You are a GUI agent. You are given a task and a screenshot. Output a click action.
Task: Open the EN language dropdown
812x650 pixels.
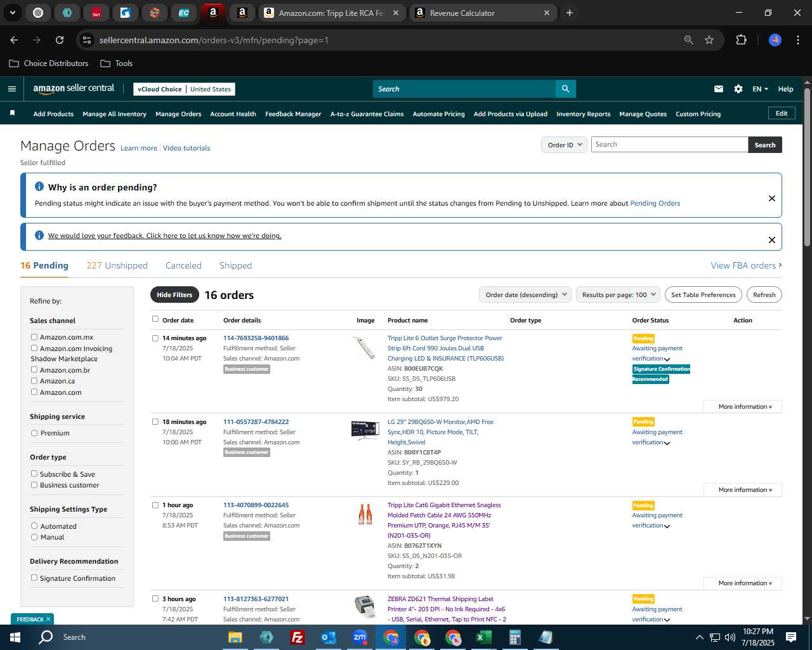(x=760, y=89)
